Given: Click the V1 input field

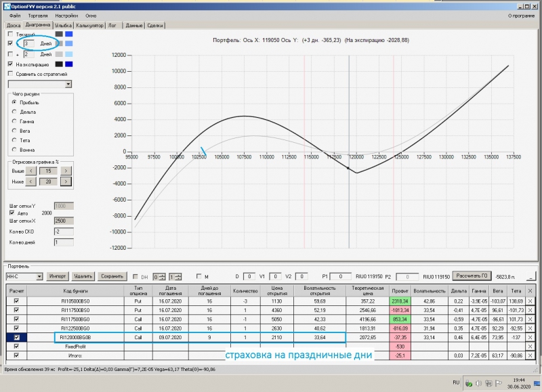Looking at the screenshot, I should tap(275, 276).
